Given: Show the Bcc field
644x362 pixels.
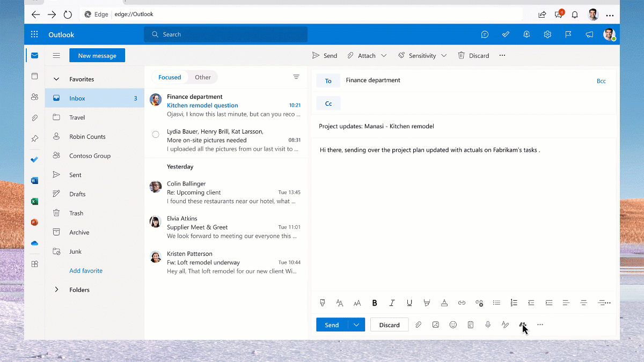Looking at the screenshot, I should 601,81.
